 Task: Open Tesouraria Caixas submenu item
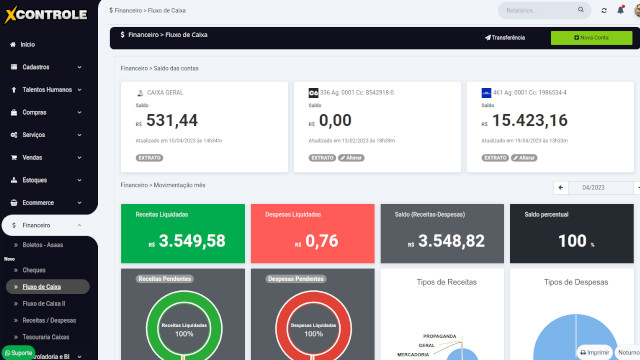click(x=46, y=337)
